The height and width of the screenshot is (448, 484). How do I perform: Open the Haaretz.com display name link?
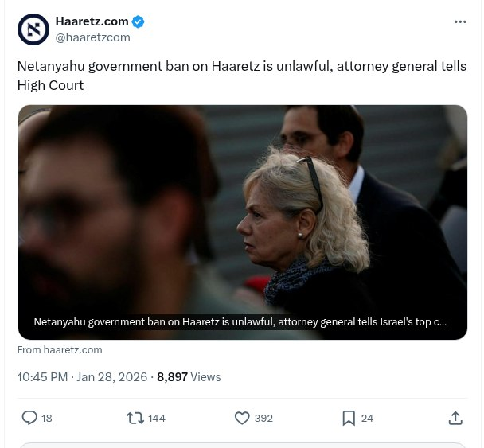click(92, 21)
